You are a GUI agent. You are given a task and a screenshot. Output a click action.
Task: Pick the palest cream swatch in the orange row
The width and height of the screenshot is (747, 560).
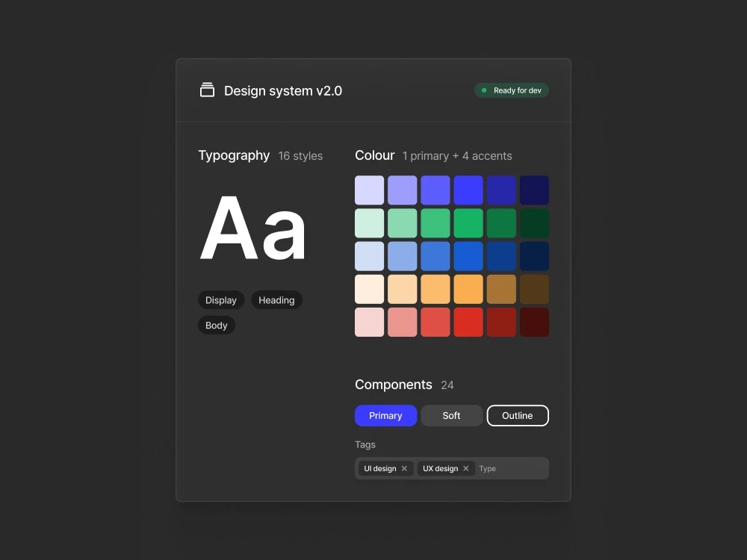point(369,289)
